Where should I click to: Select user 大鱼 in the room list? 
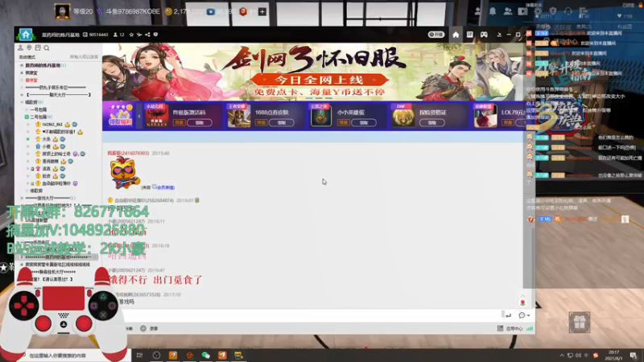tap(47, 139)
